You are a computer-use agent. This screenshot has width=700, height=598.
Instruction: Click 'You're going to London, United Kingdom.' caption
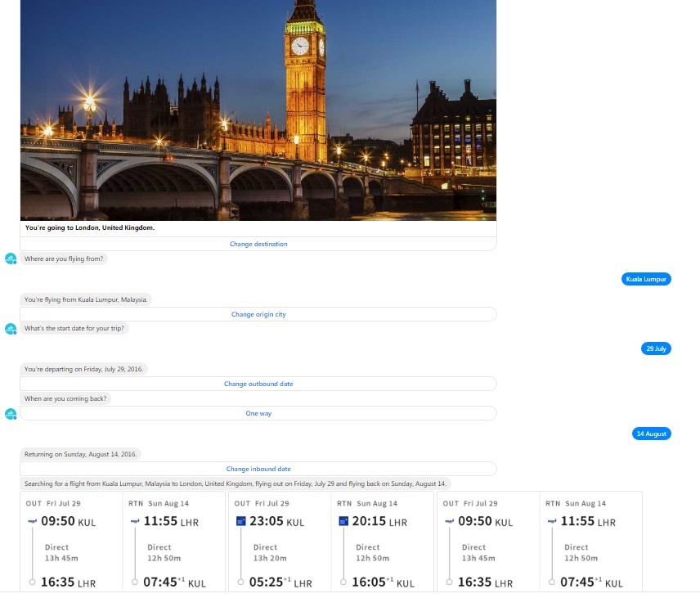90,227
